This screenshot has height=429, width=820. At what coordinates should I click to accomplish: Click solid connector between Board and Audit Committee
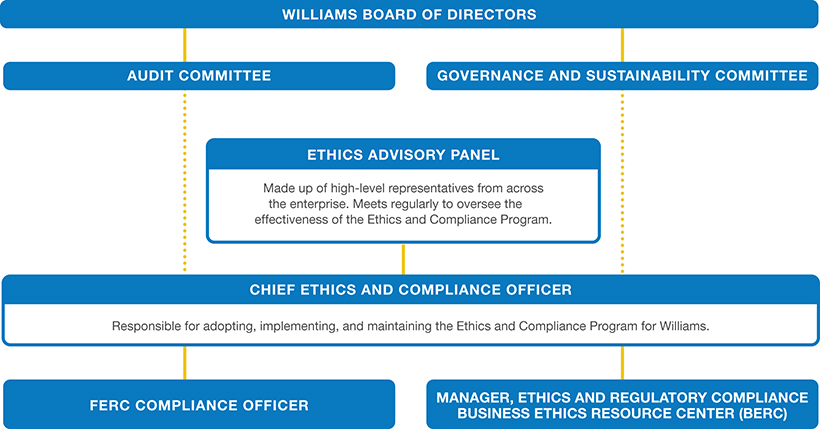tap(185, 45)
